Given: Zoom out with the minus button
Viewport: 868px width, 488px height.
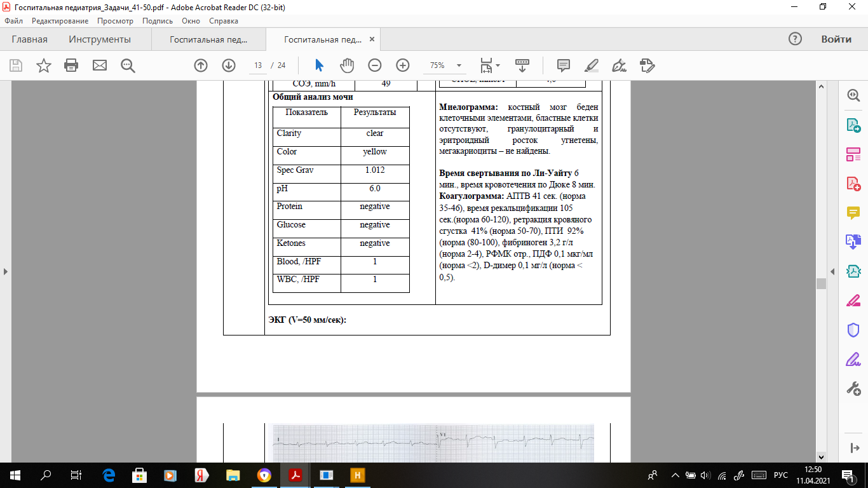Looking at the screenshot, I should click(375, 65).
